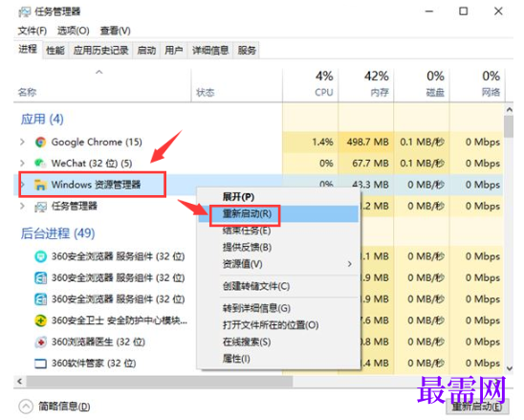Expand the 任务管理器 process group

coord(22,206)
